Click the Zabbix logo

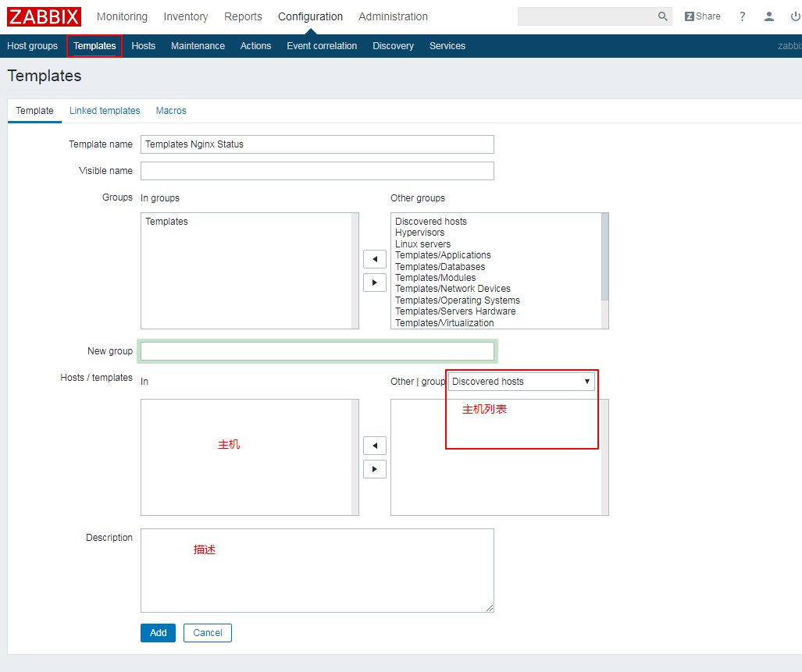coord(45,16)
